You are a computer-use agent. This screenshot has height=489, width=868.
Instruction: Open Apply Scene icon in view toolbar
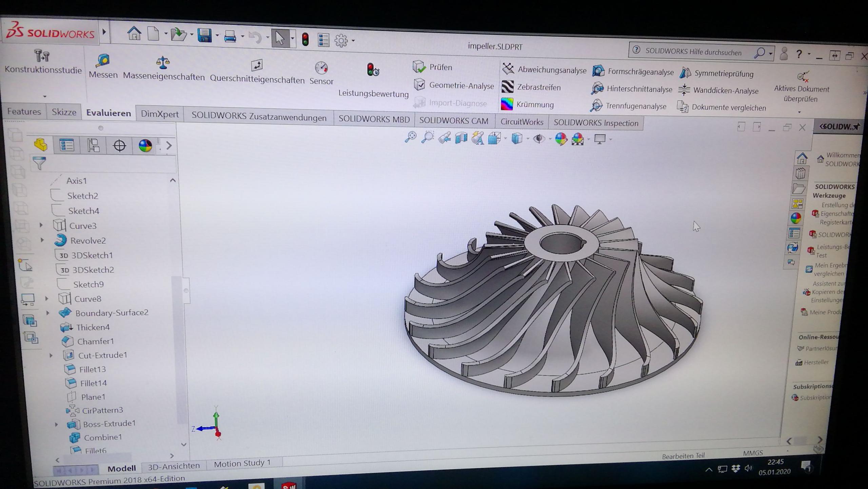(578, 139)
